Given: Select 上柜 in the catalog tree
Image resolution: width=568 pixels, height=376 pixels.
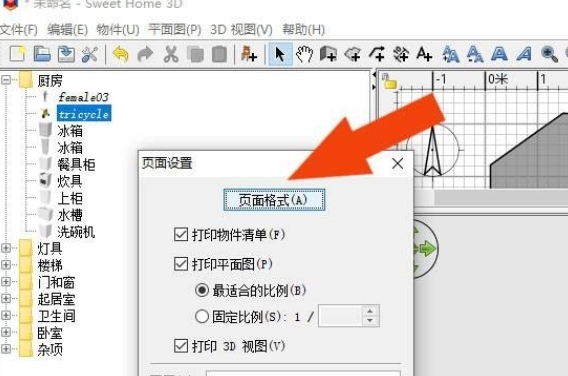Looking at the screenshot, I should [70, 198].
